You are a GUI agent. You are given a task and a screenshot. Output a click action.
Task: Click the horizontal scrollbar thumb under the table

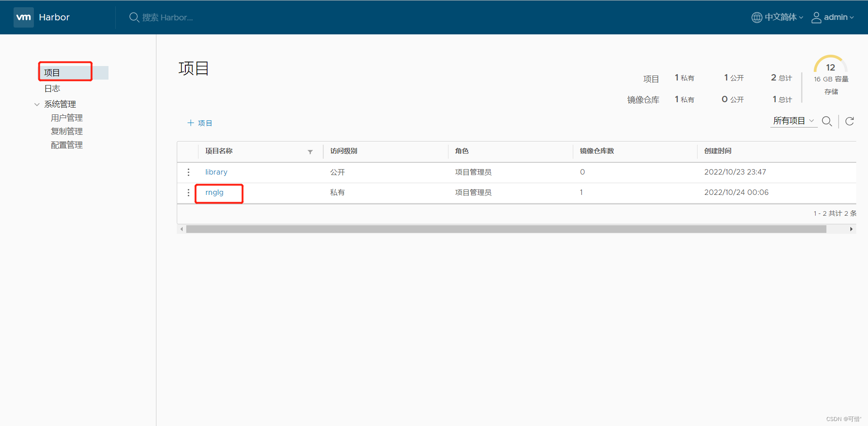click(506, 229)
